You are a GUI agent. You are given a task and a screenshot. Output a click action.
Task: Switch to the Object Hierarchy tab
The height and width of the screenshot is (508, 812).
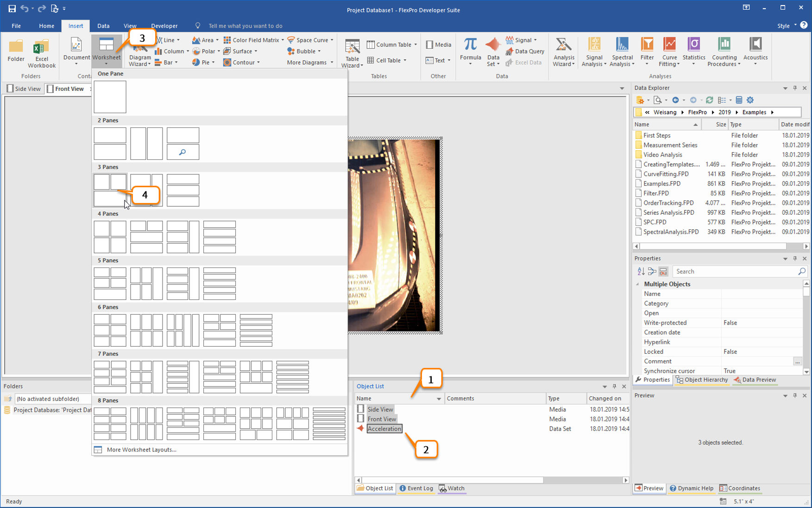tap(702, 380)
